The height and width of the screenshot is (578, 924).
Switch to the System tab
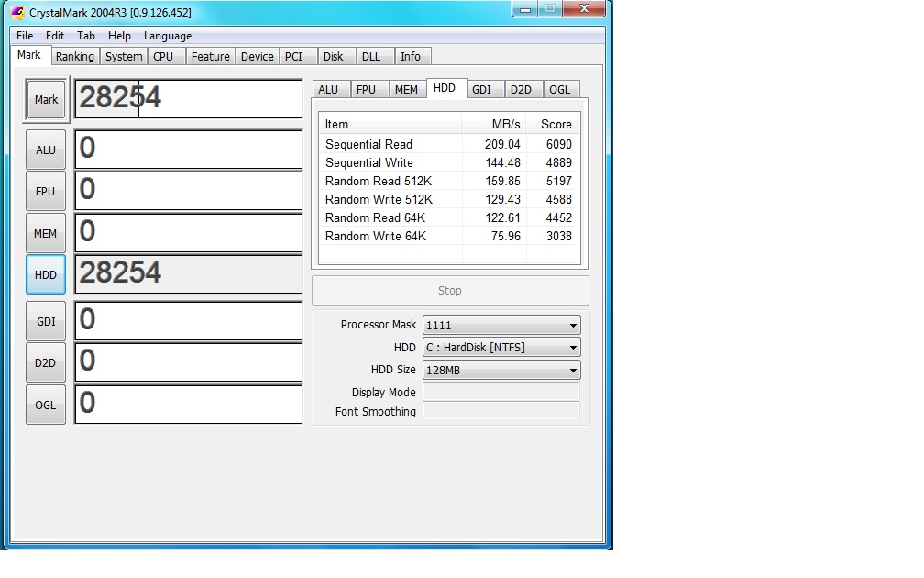124,57
